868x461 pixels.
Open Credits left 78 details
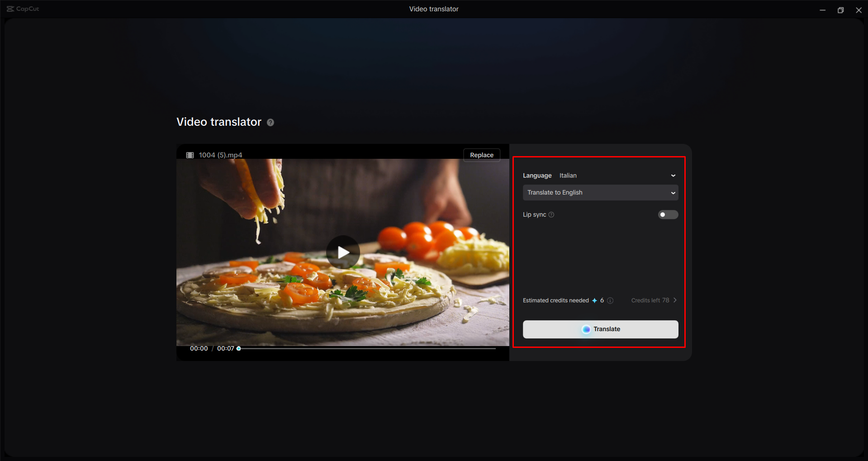[650, 300]
